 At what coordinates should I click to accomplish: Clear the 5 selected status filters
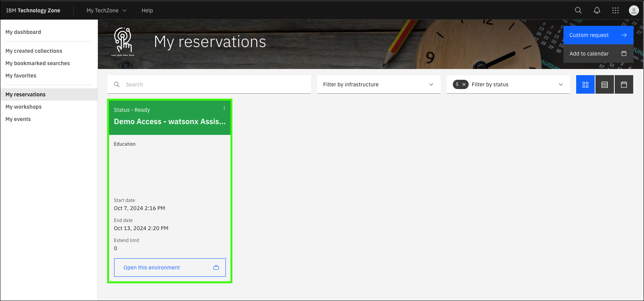click(464, 84)
